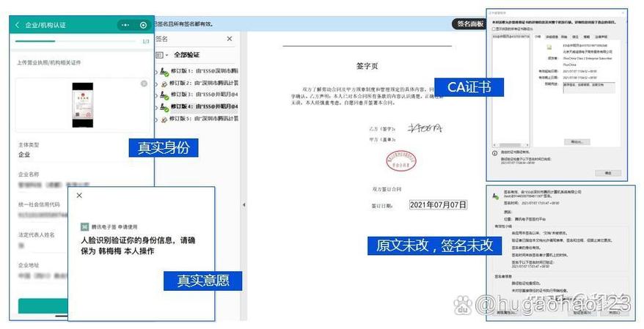Click valid-signature icon of 修订版 1

pos(164,72)
